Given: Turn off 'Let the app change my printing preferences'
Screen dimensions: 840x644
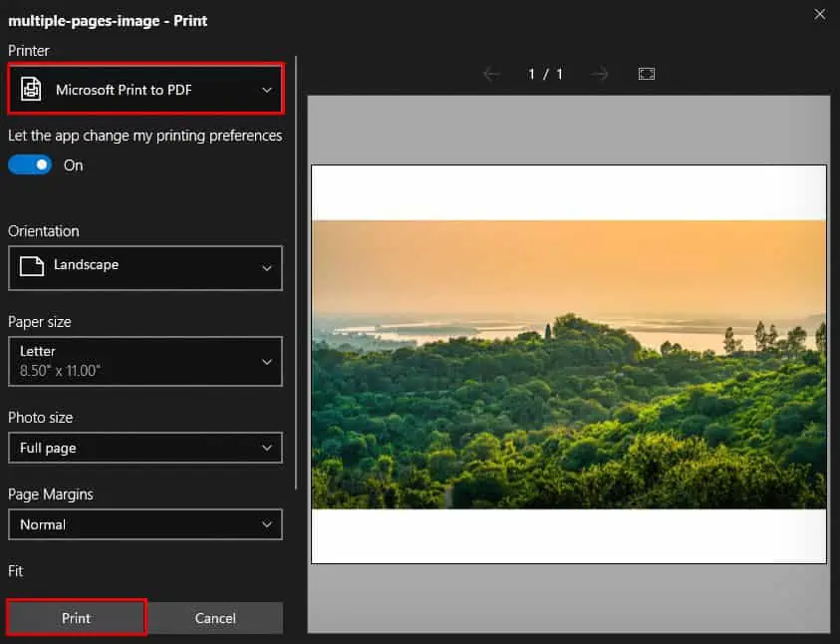Looking at the screenshot, I should coord(30,163).
